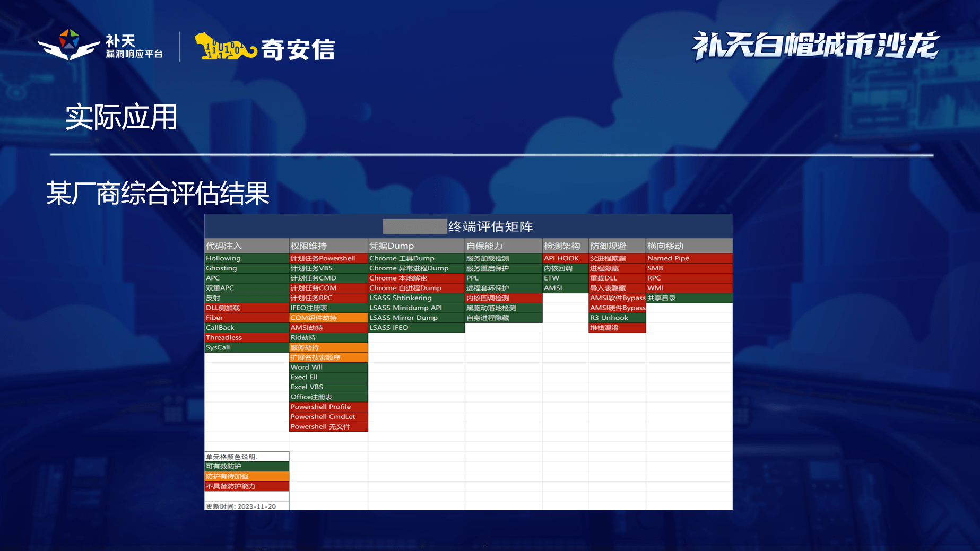980x551 pixels.
Task: Click the R3 Unhook cell
Action: [617, 318]
